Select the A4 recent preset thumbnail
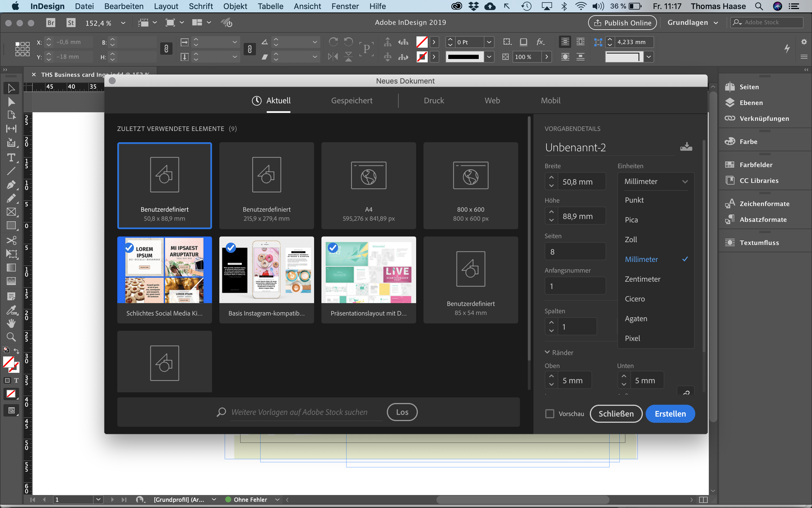Screen dimensions: 812x508 [369, 185]
